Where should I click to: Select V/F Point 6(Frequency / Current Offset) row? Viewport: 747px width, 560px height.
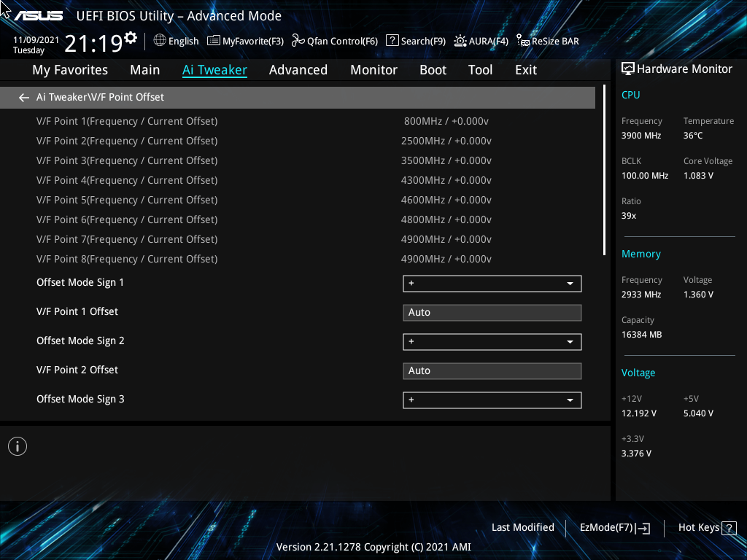(298, 220)
